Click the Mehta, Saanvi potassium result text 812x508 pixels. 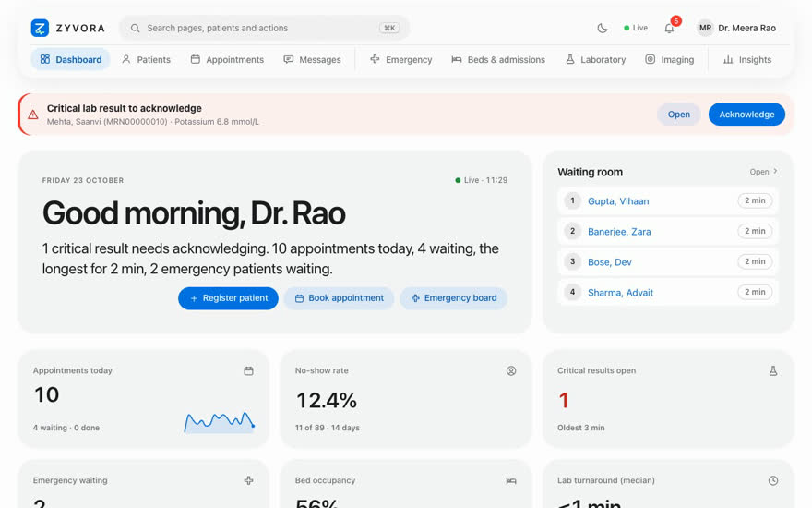tap(153, 122)
